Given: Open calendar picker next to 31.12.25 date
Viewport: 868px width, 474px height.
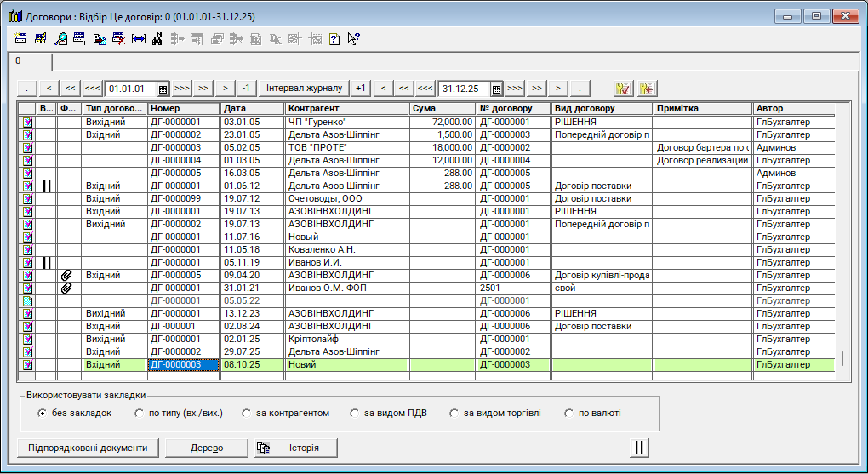Looking at the screenshot, I should tap(496, 89).
